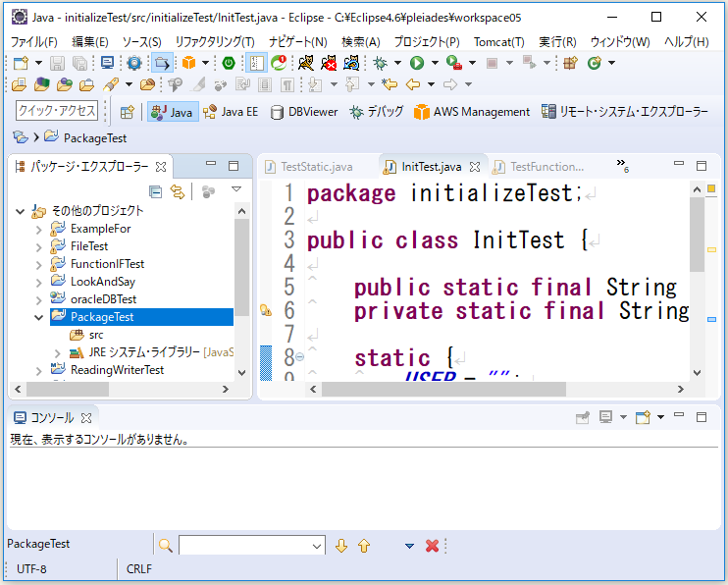This screenshot has height=585, width=728.
Task: Click the warning marker on line 6
Action: [266, 310]
